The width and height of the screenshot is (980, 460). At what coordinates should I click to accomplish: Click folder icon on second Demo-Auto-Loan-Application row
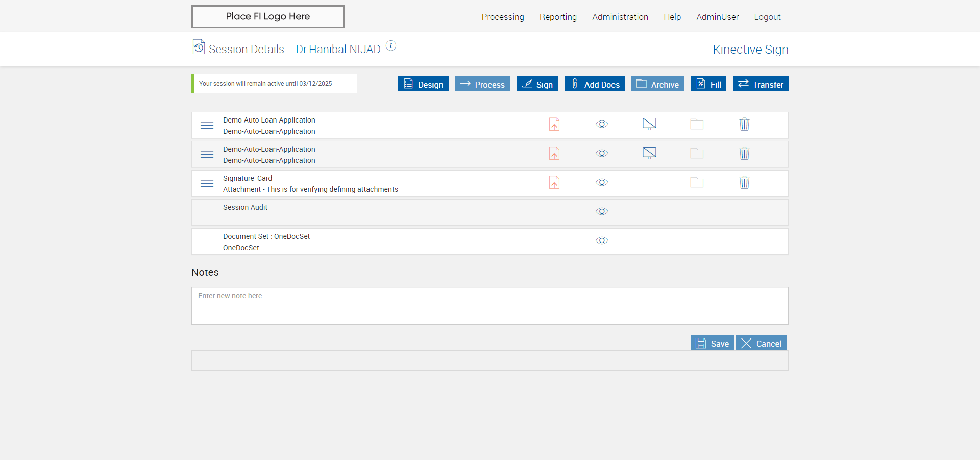coord(697,153)
